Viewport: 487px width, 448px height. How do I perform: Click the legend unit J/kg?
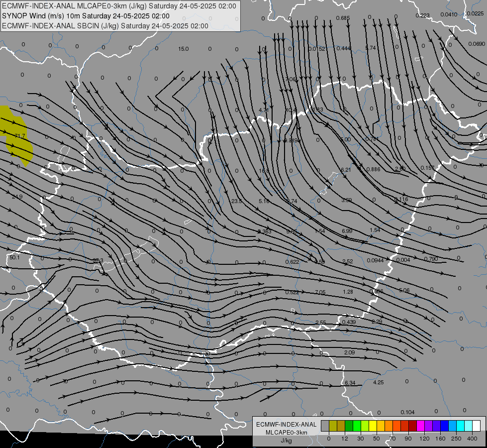tap(287, 441)
